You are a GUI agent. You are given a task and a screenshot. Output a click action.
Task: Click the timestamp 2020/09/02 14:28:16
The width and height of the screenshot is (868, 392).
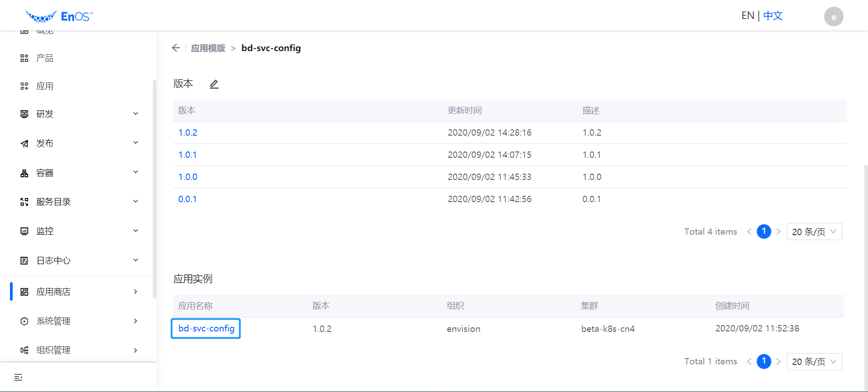pos(490,132)
